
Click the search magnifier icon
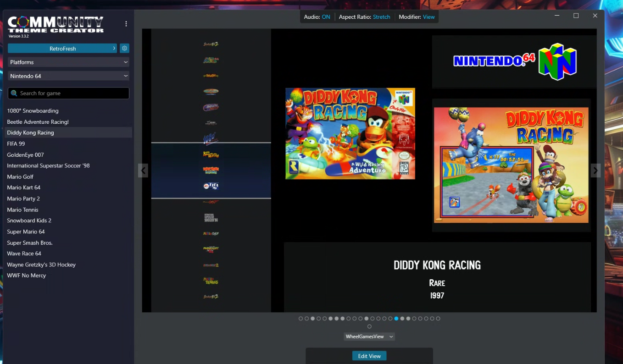pos(14,93)
